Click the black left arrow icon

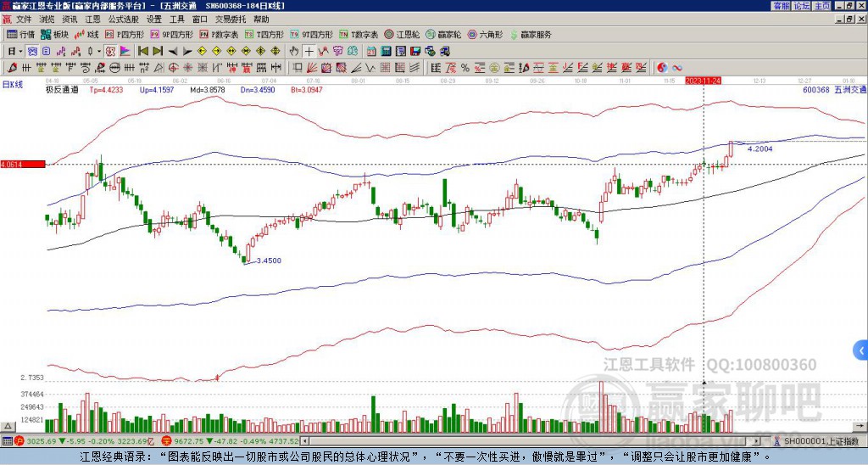click(x=173, y=52)
